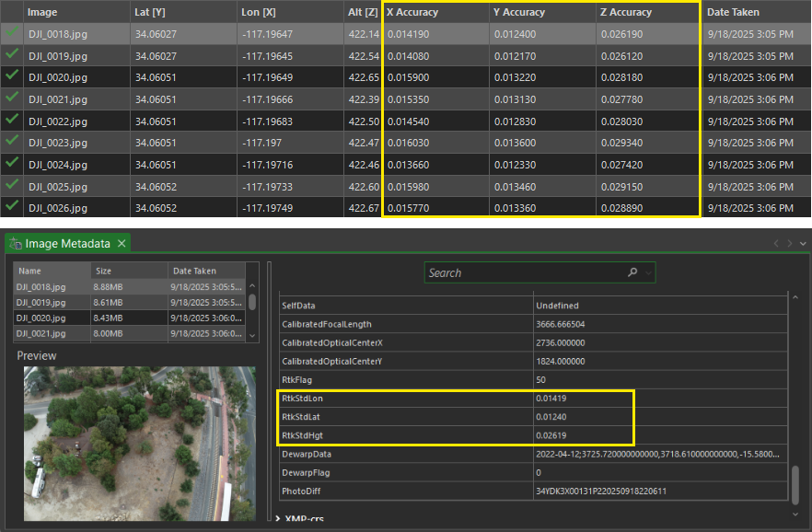812x532 pixels.
Task: Click the green checkmark icon beside DJI_0018.jpg
Action: tap(10, 33)
